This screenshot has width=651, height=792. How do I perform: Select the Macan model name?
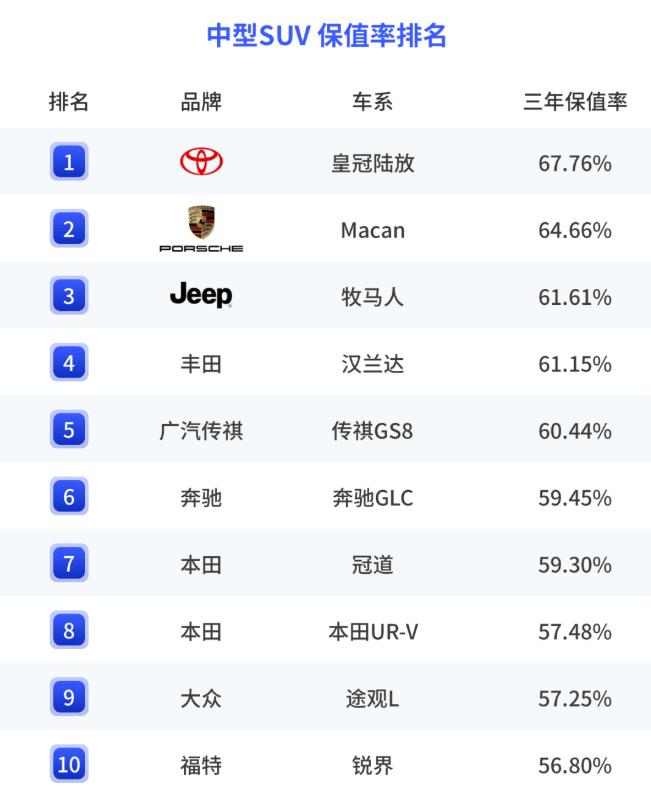tap(372, 230)
